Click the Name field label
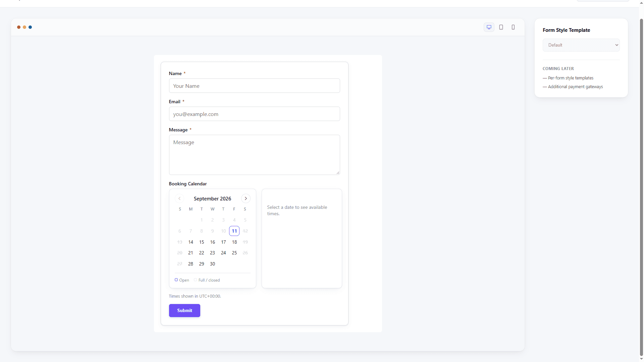Viewport: 644px width, 362px height. [x=175, y=73]
